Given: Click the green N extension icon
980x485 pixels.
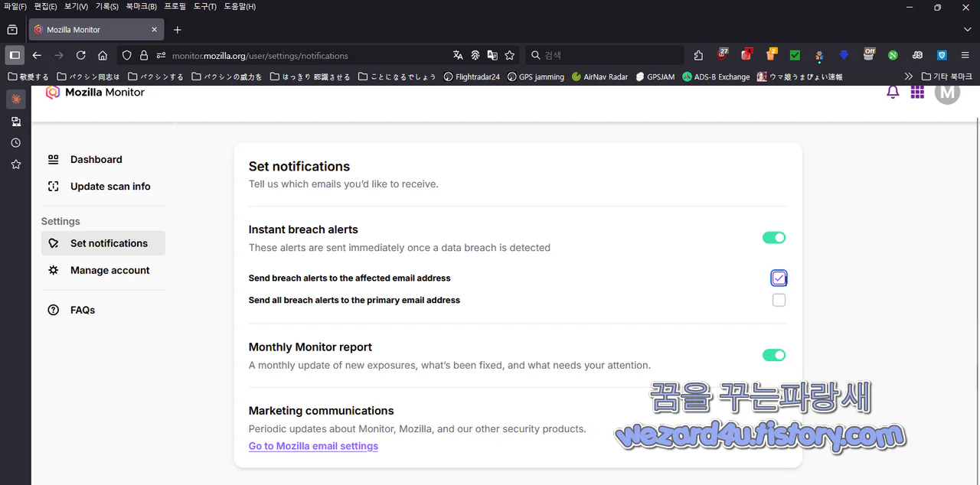Looking at the screenshot, I should point(893,55).
